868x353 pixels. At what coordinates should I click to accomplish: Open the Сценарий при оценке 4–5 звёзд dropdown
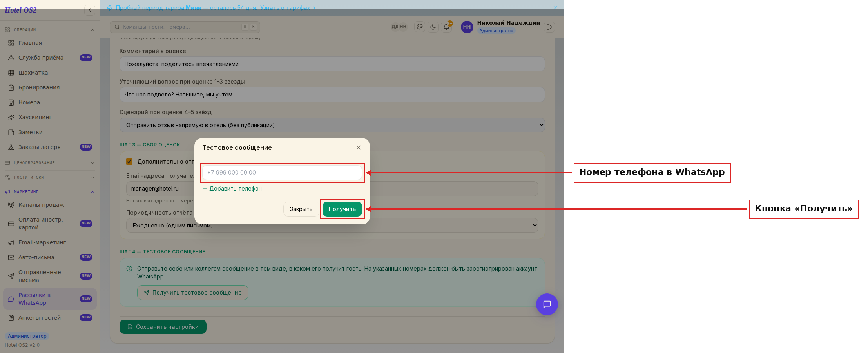(332, 125)
